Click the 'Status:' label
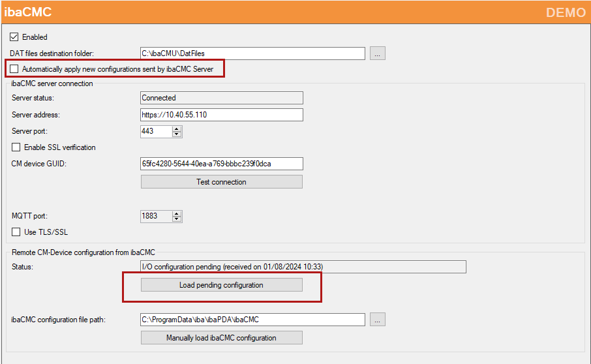This screenshot has height=364, width=591. tap(22, 267)
